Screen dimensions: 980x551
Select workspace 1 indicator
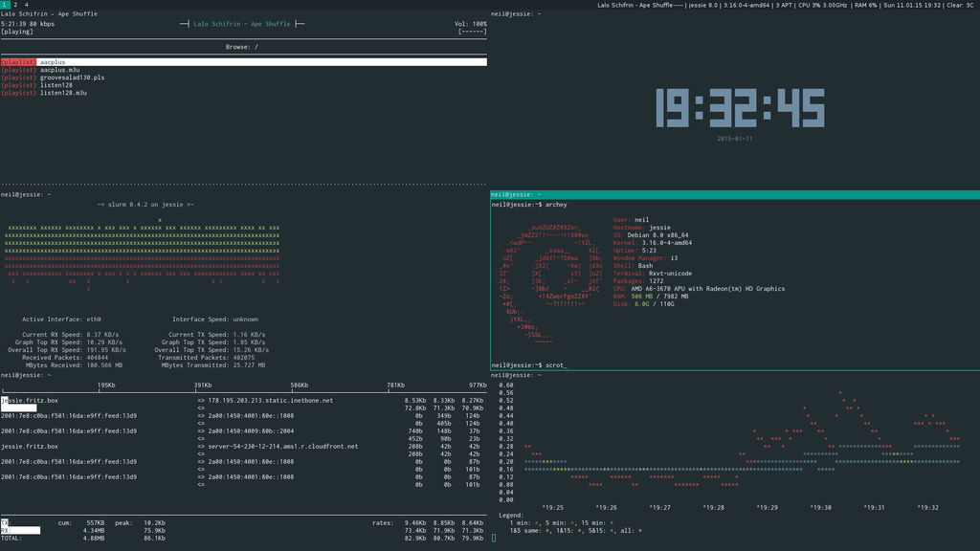click(4, 4)
